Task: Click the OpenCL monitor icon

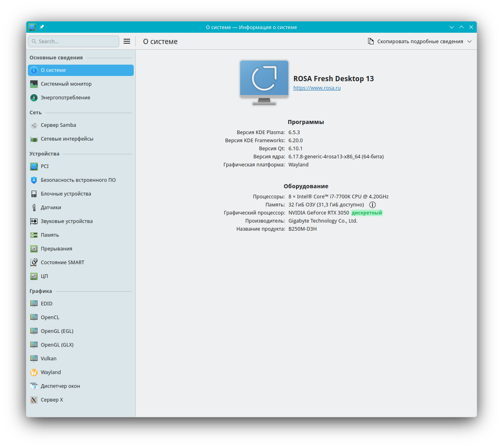Action: click(34, 318)
